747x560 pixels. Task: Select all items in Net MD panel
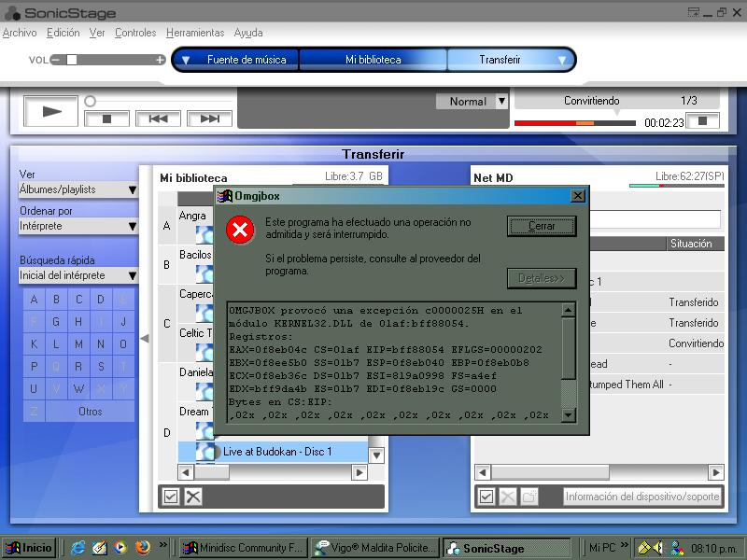click(486, 497)
